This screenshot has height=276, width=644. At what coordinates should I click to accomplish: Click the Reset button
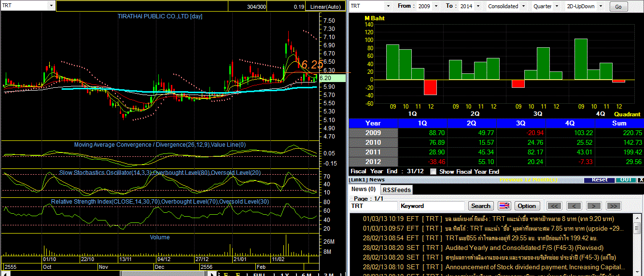600,179
